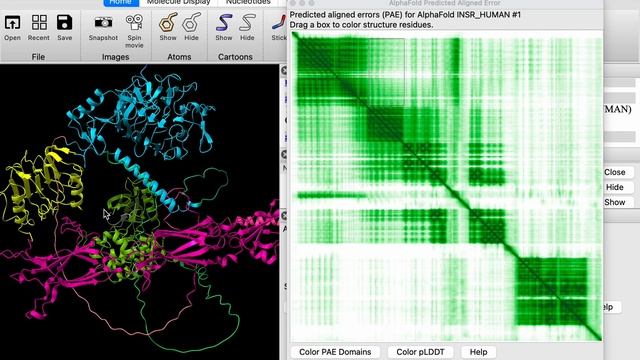The image size is (640, 360).
Task: Open the Molecule Display tab
Action: pyautogui.click(x=178, y=2)
